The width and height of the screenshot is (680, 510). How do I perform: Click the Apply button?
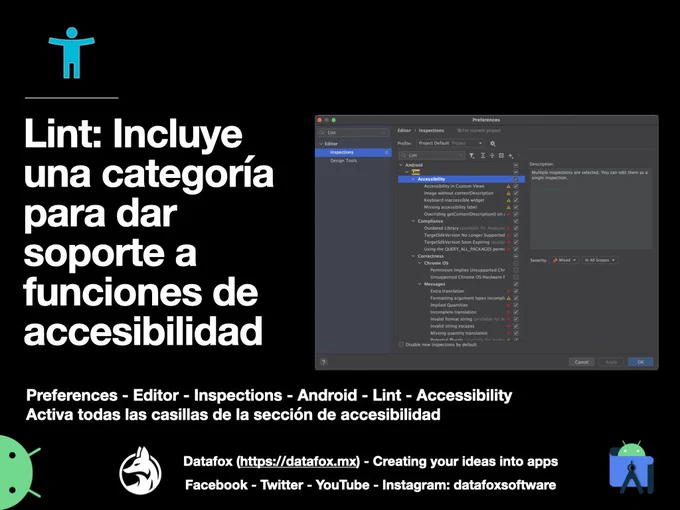[611, 362]
